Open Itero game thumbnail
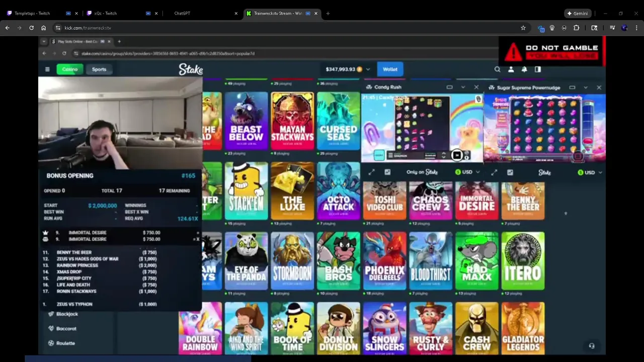Viewport: 644px width, 362px height. tap(523, 261)
